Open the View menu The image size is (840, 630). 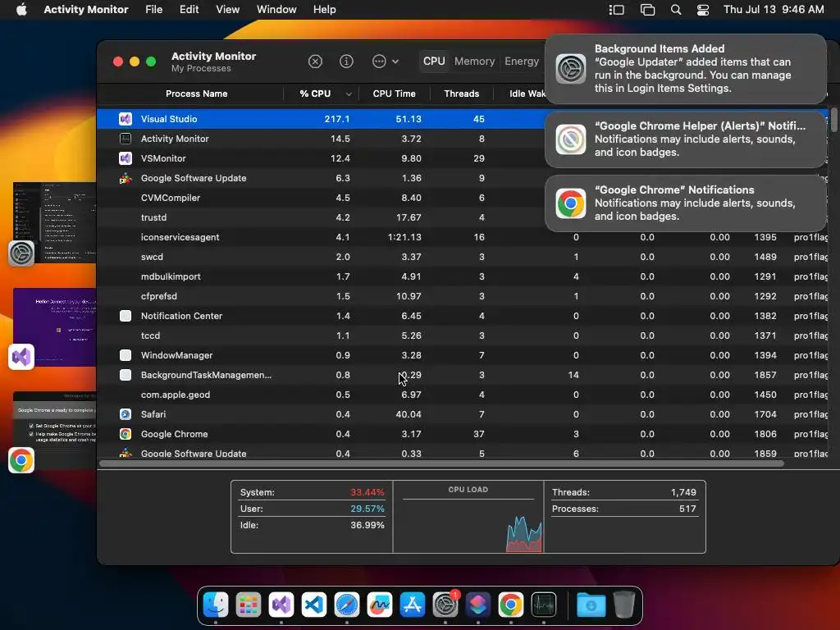(228, 10)
